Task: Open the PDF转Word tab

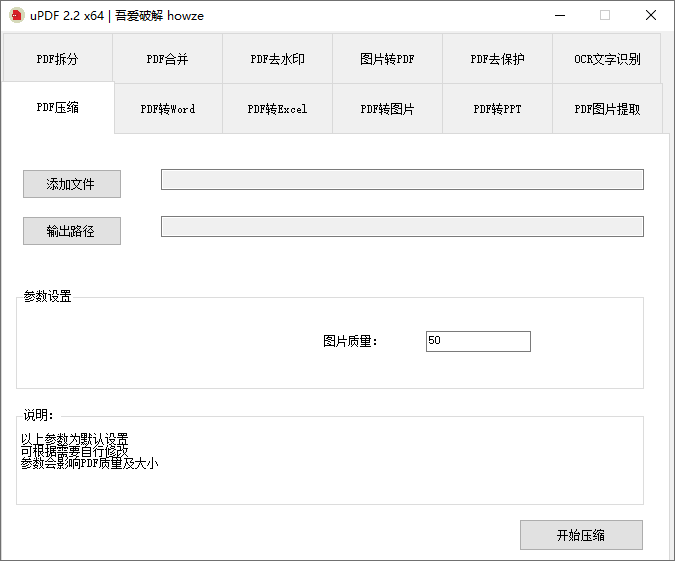Action: [x=168, y=109]
